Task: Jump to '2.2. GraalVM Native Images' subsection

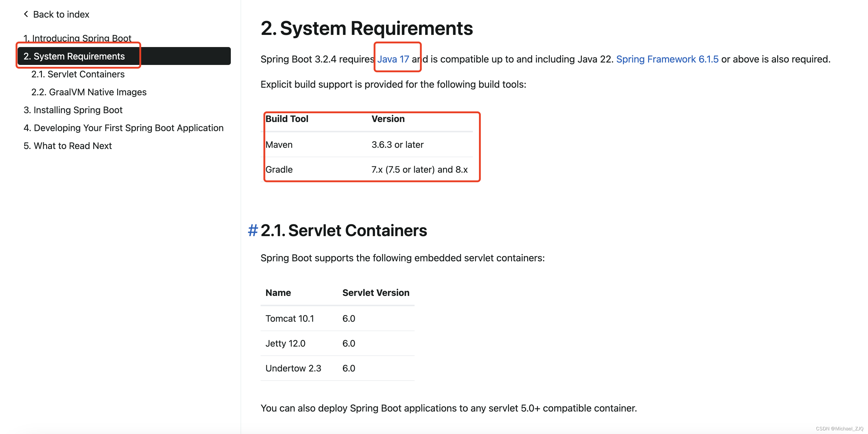Action: pyautogui.click(x=89, y=92)
